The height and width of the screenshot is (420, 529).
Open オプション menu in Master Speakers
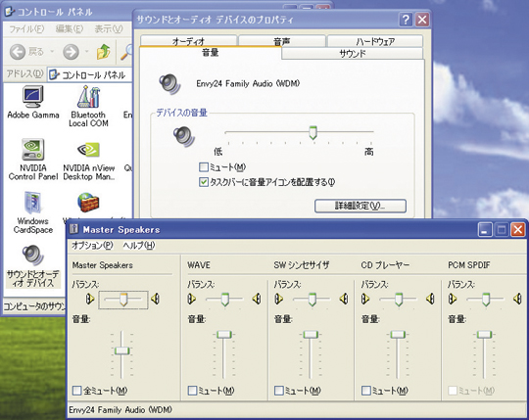pyautogui.click(x=92, y=246)
